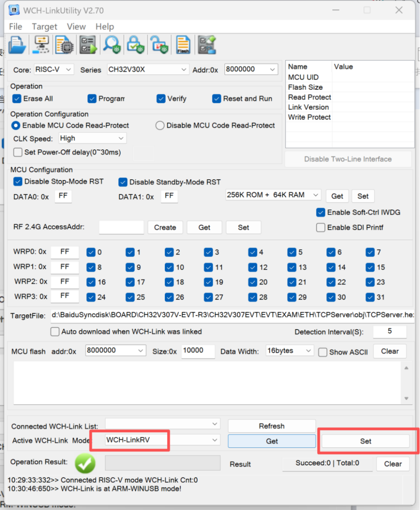Image resolution: width=420 pixels, height=510 pixels.
Task: Click the open file folder toolbar icon
Action: [17, 45]
